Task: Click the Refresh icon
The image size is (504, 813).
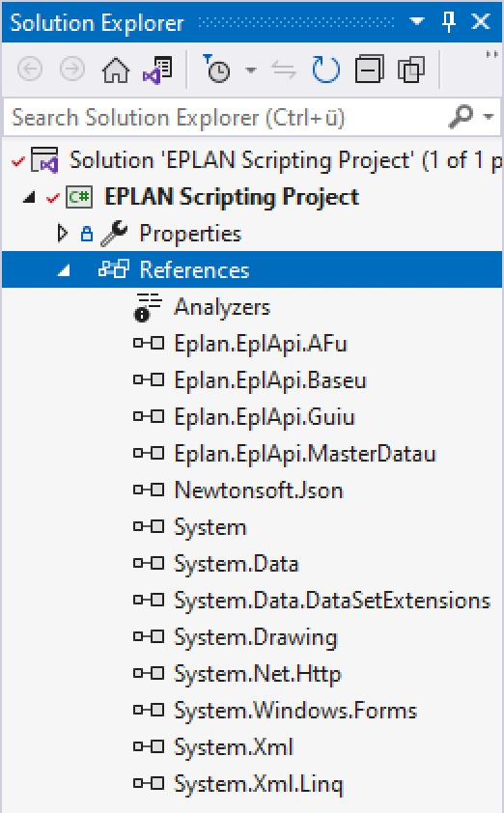Action: 326,70
